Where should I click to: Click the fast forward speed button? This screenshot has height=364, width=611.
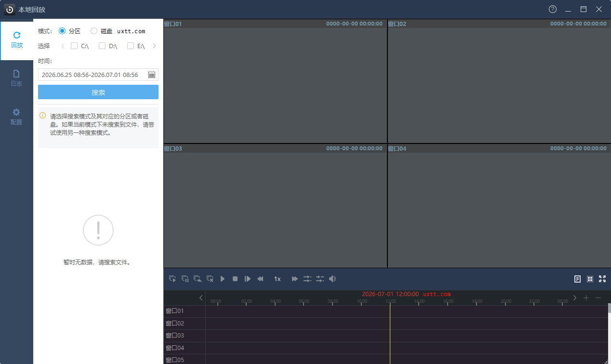pos(295,279)
